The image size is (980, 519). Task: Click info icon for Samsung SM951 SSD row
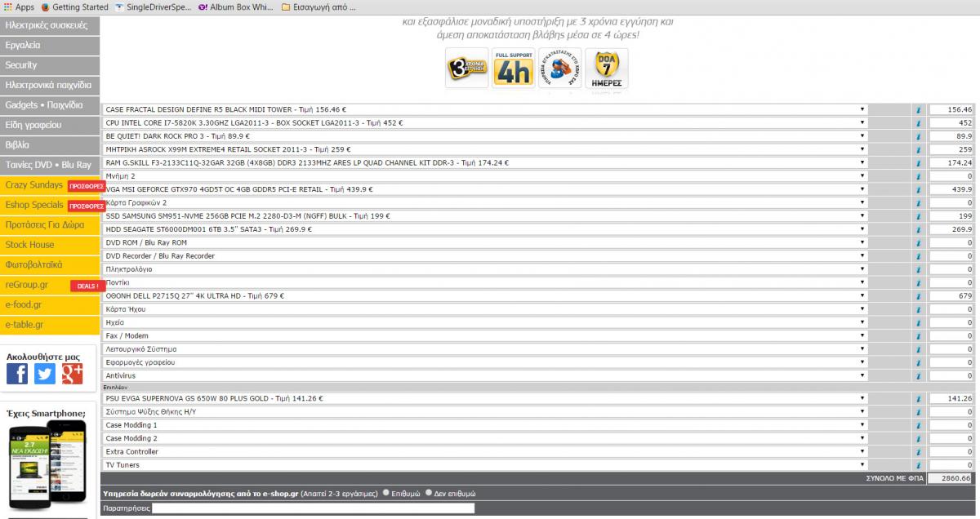pos(918,215)
